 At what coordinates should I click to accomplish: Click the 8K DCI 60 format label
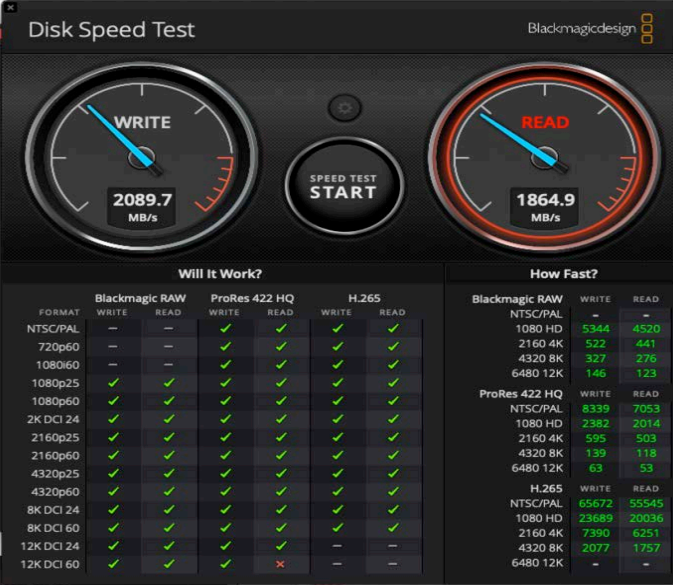53,528
